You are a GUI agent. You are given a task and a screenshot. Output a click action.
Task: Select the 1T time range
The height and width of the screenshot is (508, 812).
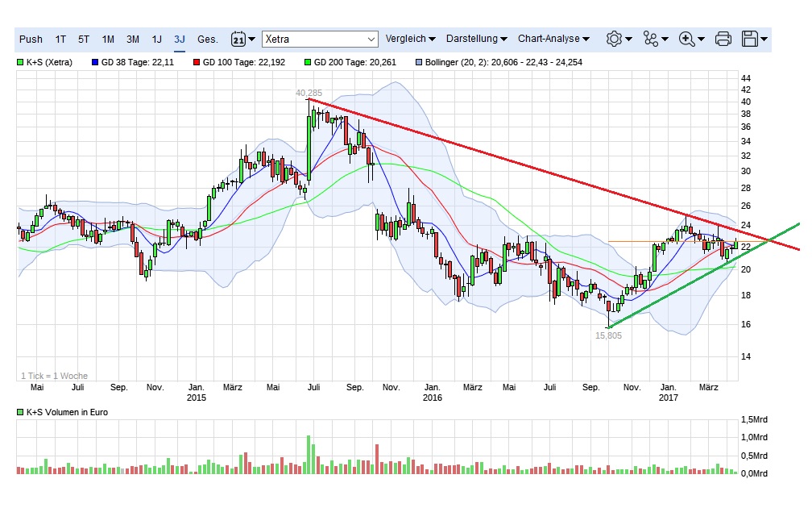point(60,40)
